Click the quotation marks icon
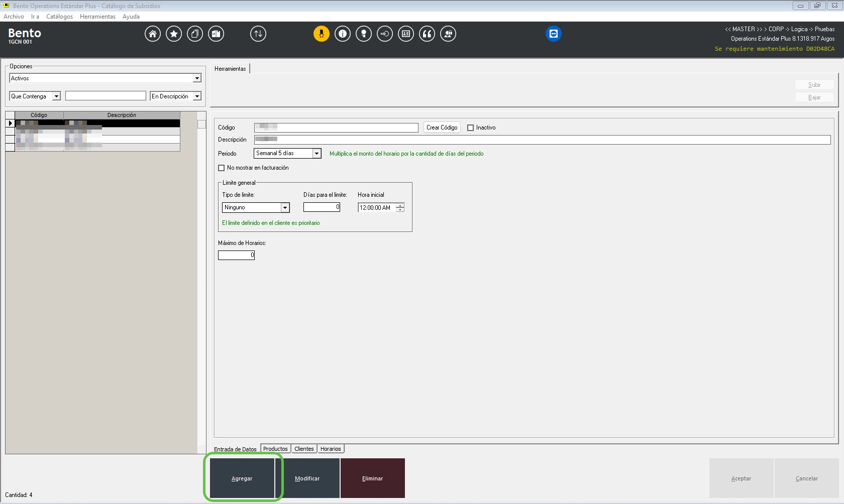Image resolution: width=844 pixels, height=504 pixels. click(427, 34)
